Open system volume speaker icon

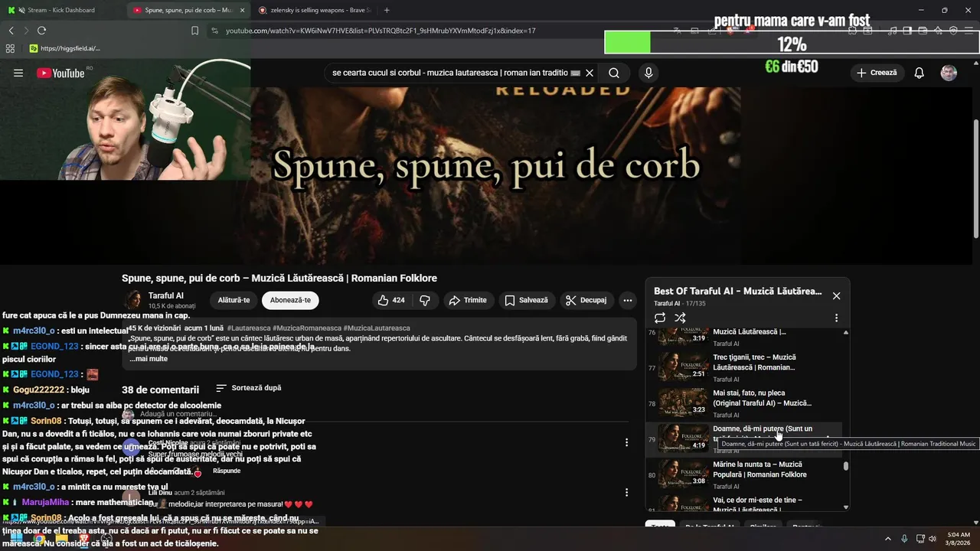[x=933, y=539]
